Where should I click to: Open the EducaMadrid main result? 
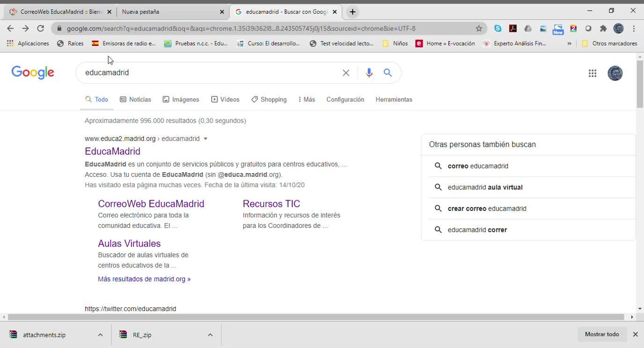pyautogui.click(x=112, y=151)
